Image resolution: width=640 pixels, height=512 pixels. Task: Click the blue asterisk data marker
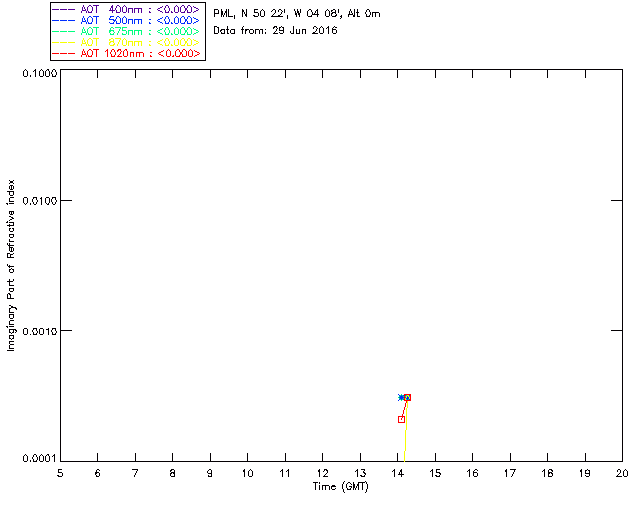click(x=401, y=397)
